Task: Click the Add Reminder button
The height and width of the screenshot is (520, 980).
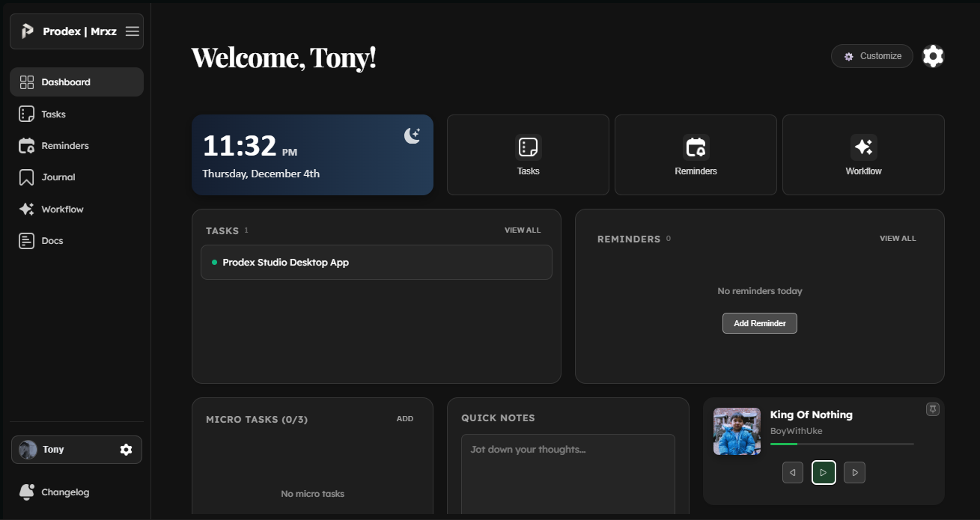Action: [x=759, y=322]
